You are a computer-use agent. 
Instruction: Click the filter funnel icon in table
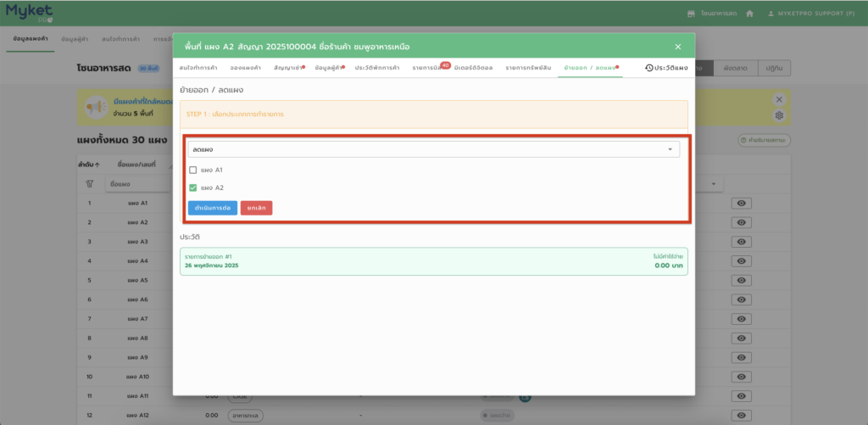[89, 183]
